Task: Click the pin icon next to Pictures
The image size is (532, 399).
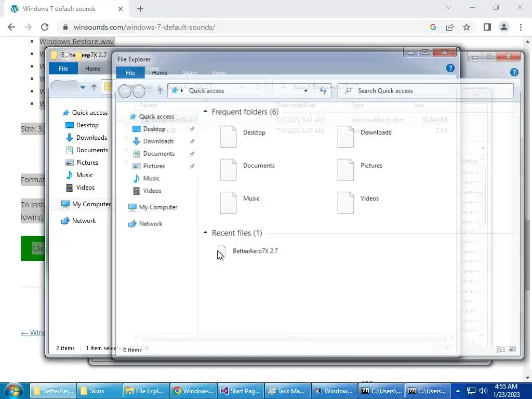Action: point(192,166)
